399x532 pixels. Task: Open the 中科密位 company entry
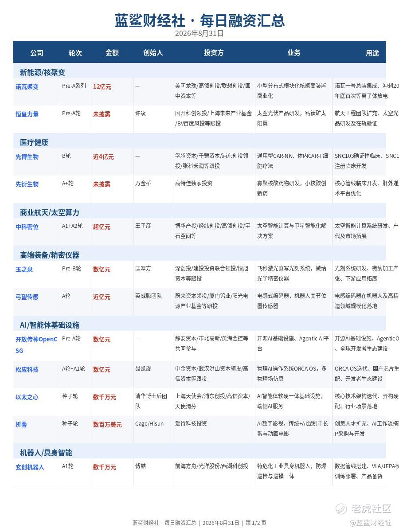click(27, 227)
